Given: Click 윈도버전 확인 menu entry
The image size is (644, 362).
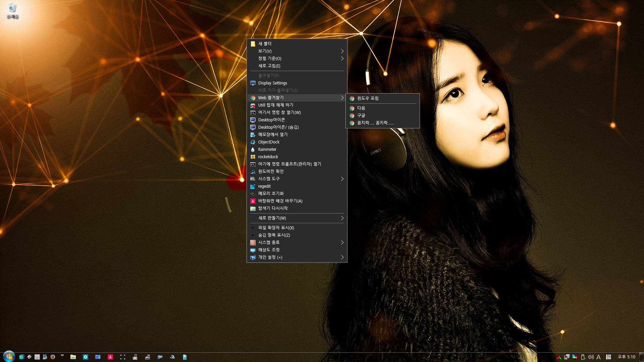Looking at the screenshot, I should tap(297, 171).
